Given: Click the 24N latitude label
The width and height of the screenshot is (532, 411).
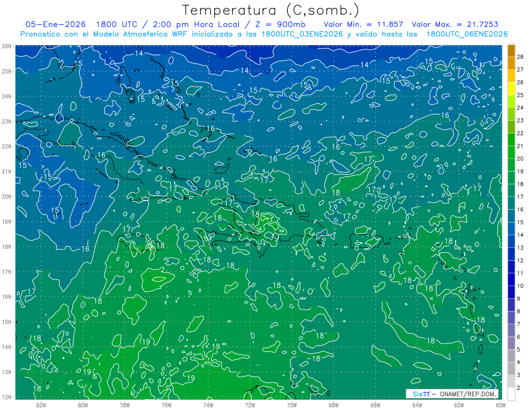Looking at the screenshot, I should click(7, 96).
